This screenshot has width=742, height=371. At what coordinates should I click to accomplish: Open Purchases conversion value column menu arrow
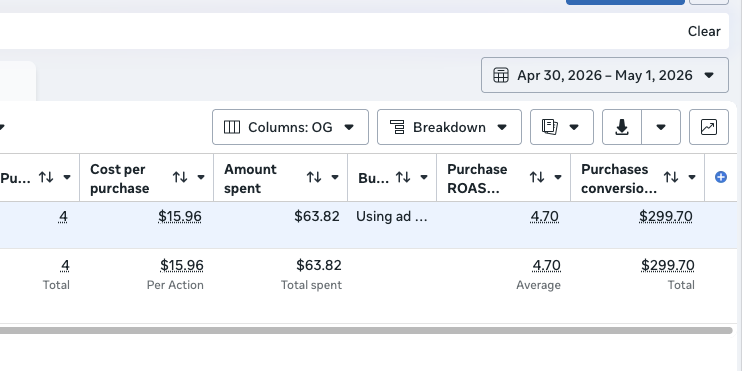(692, 177)
